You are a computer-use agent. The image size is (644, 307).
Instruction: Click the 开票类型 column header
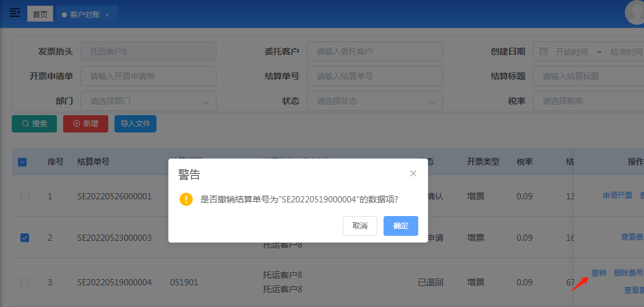(x=483, y=162)
